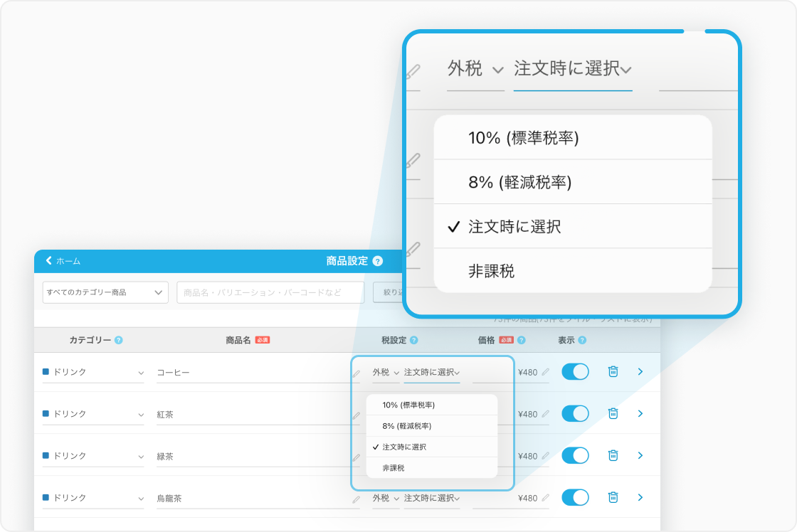
Task: Click blue category color square for 緑茶
Action: coord(46,455)
